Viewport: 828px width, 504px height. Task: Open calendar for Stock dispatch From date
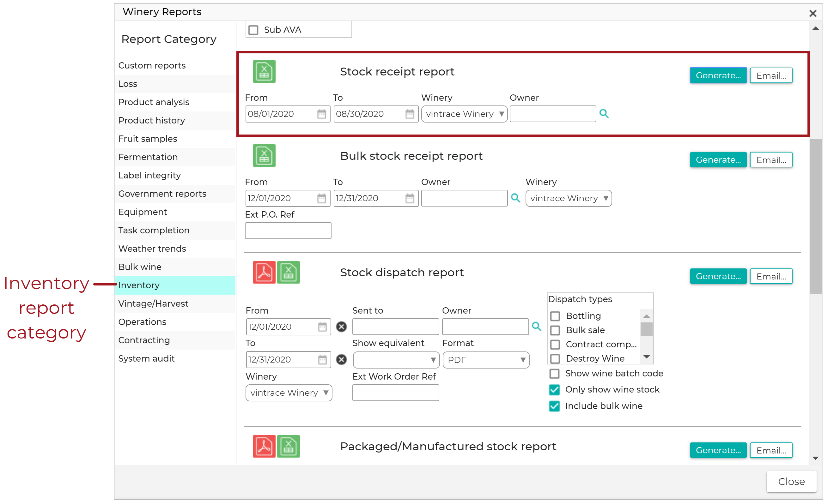click(x=322, y=327)
